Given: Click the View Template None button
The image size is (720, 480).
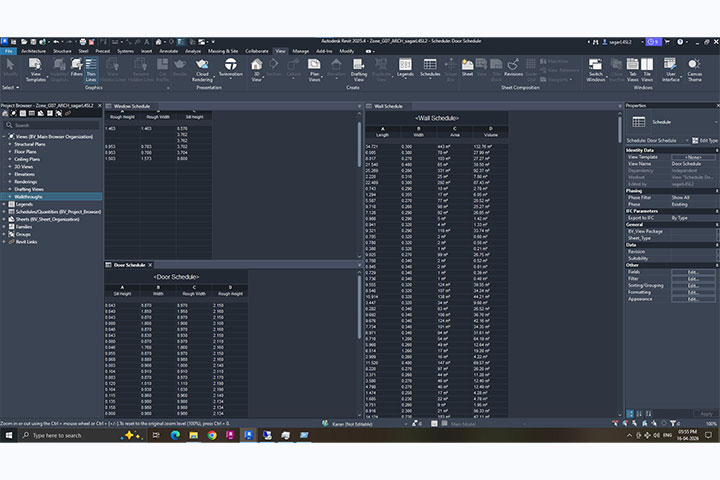Looking at the screenshot, I should (693, 157).
